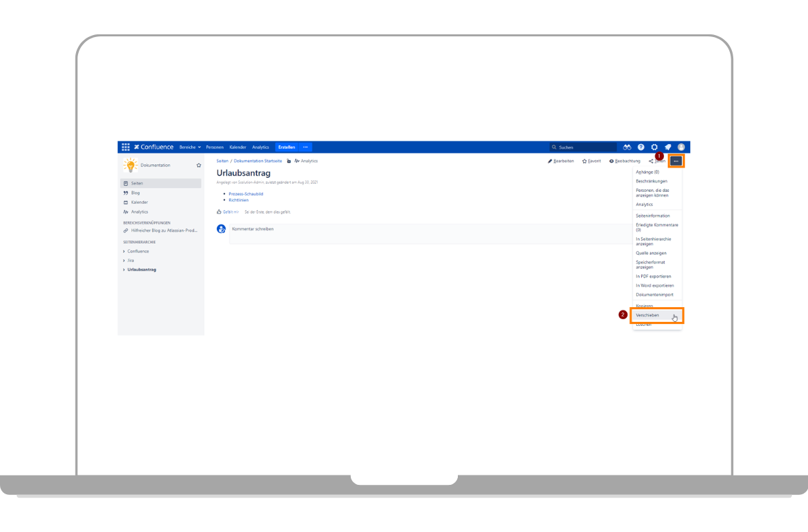The width and height of the screenshot is (808, 532).
Task: Click the page restrictions lock icon
Action: (289, 161)
